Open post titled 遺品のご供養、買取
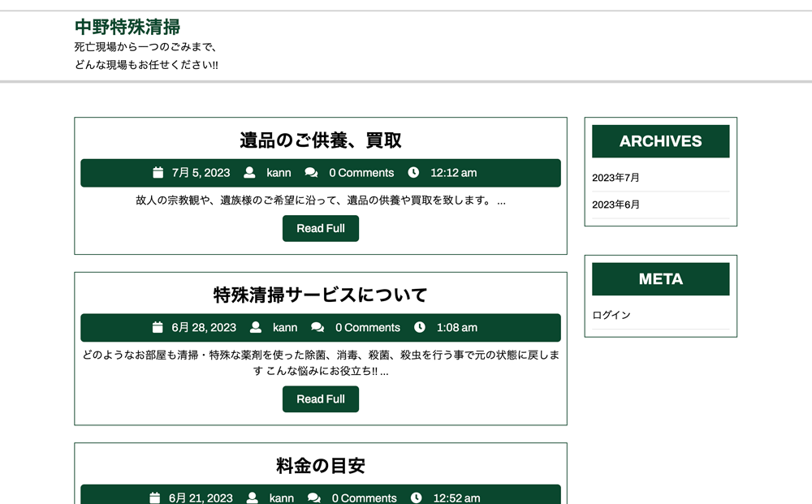 (321, 140)
